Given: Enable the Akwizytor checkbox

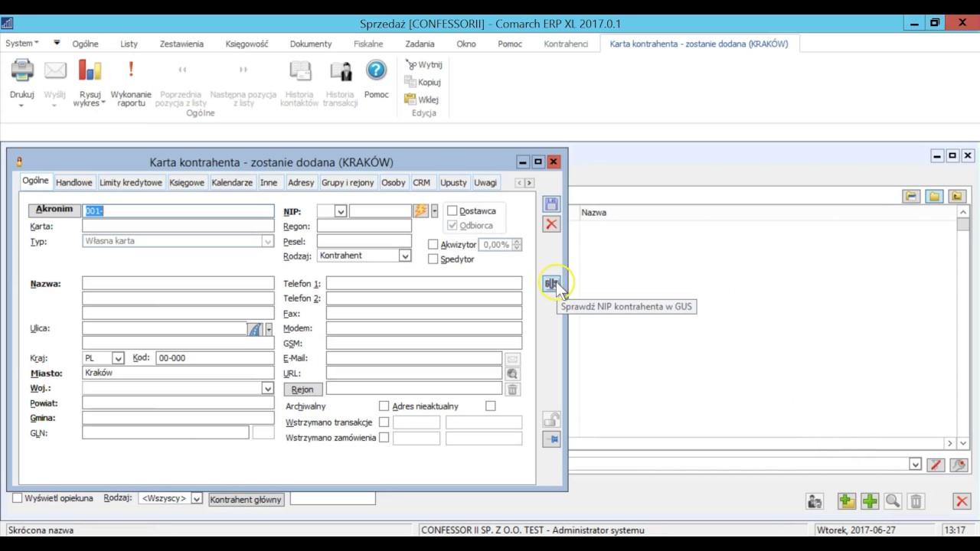Looking at the screenshot, I should [x=433, y=245].
